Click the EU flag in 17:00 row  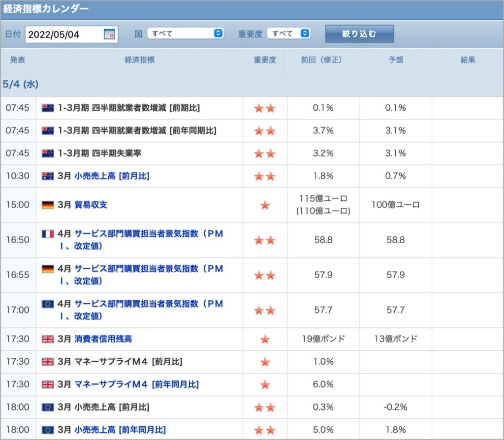pos(48,304)
